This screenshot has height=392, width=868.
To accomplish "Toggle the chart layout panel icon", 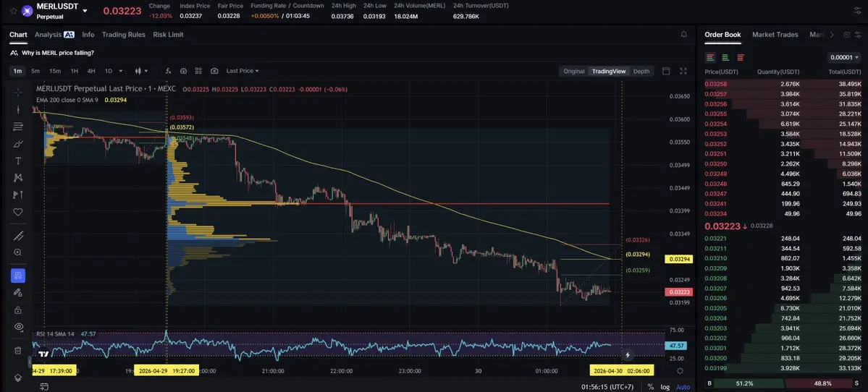I will pos(666,71).
